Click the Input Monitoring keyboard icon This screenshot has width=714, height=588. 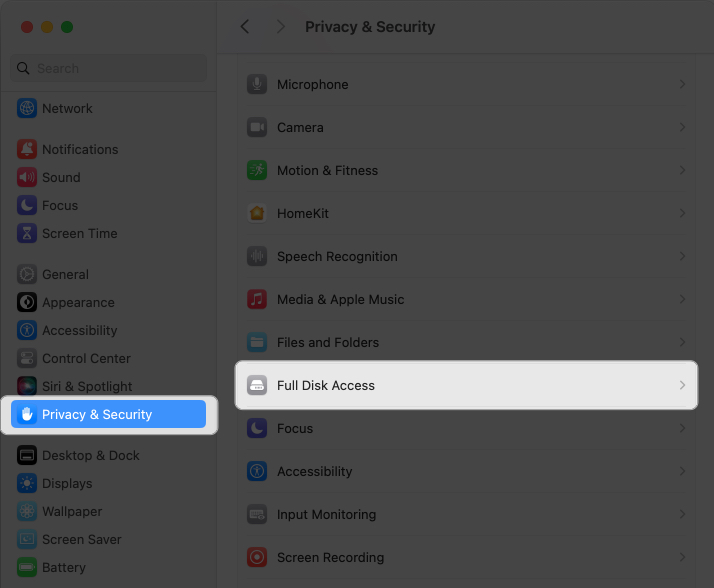click(257, 514)
